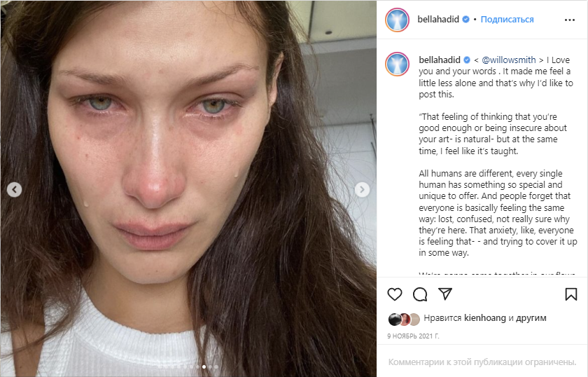
Task: Select the active carousel indicator dot
Action: pyautogui.click(x=204, y=367)
